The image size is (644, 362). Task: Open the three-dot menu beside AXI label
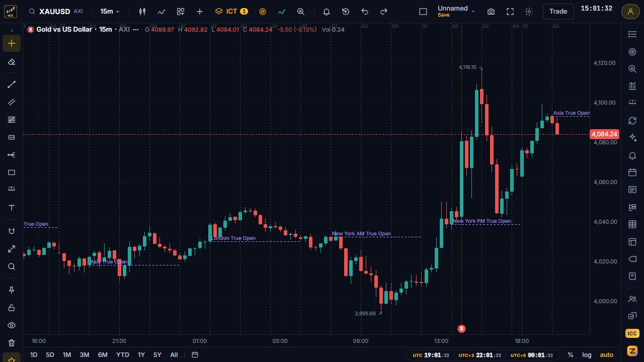tap(136, 30)
